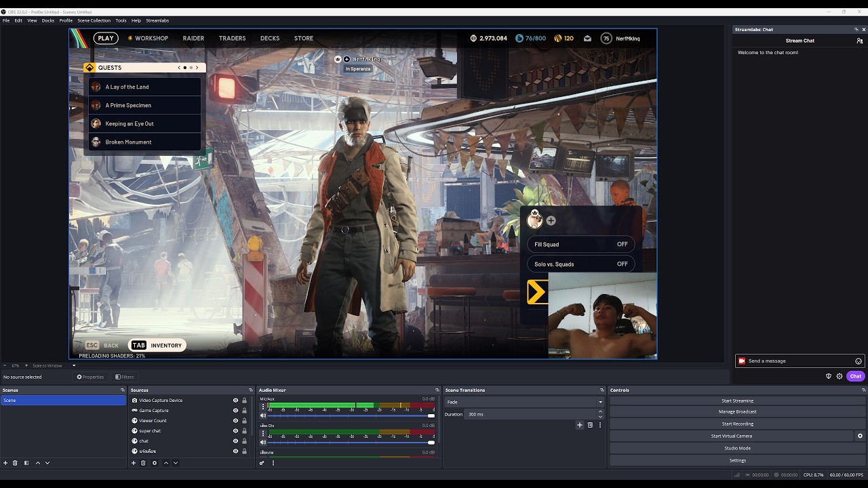
Task: Open the File menu
Action: pos(6,20)
